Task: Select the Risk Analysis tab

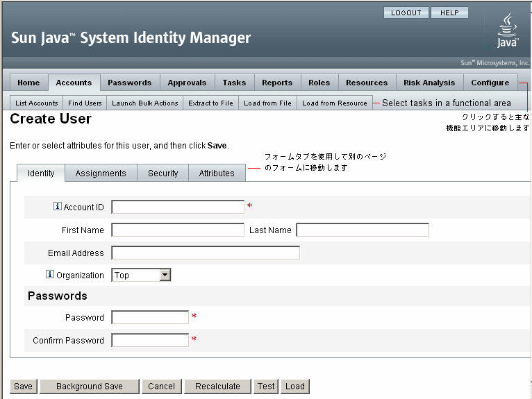Action: [x=429, y=83]
